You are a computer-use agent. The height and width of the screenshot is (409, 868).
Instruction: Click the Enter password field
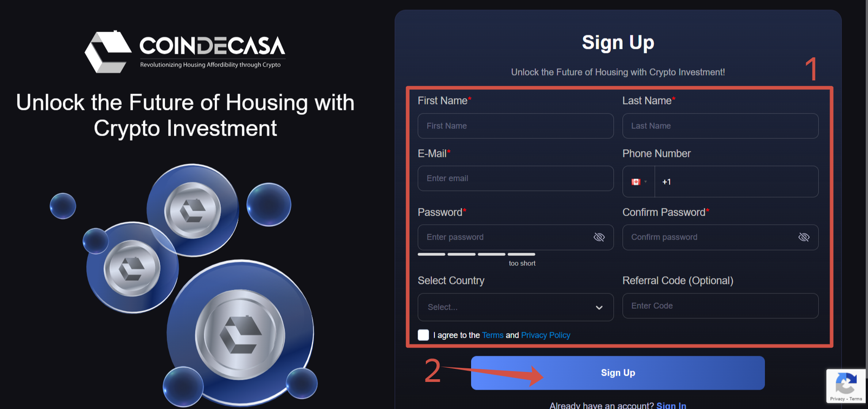point(505,237)
